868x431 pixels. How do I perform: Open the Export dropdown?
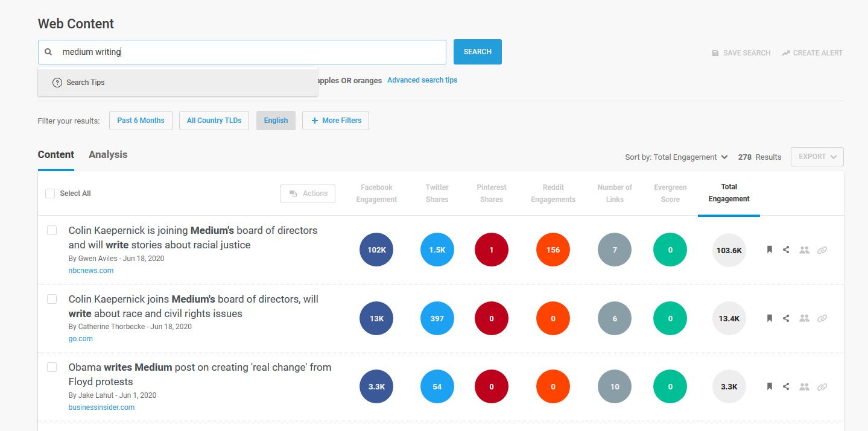click(817, 157)
